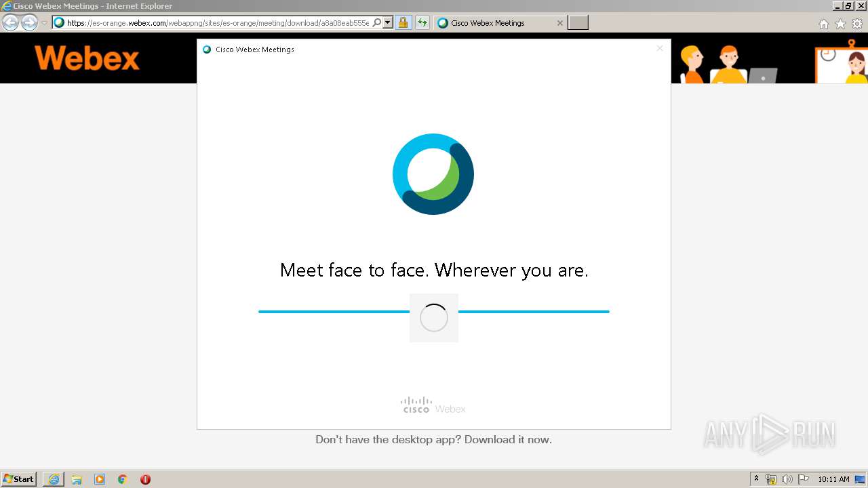The image size is (868, 488).
Task: Launch Windows Media Player from taskbar
Action: click(x=100, y=479)
